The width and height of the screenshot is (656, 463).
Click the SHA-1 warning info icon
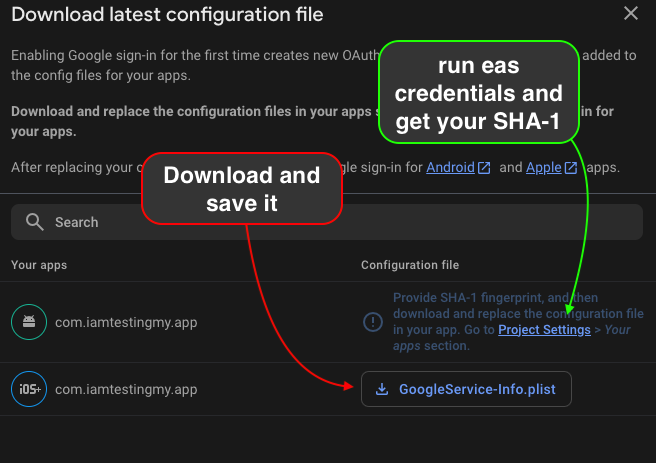[373, 322]
